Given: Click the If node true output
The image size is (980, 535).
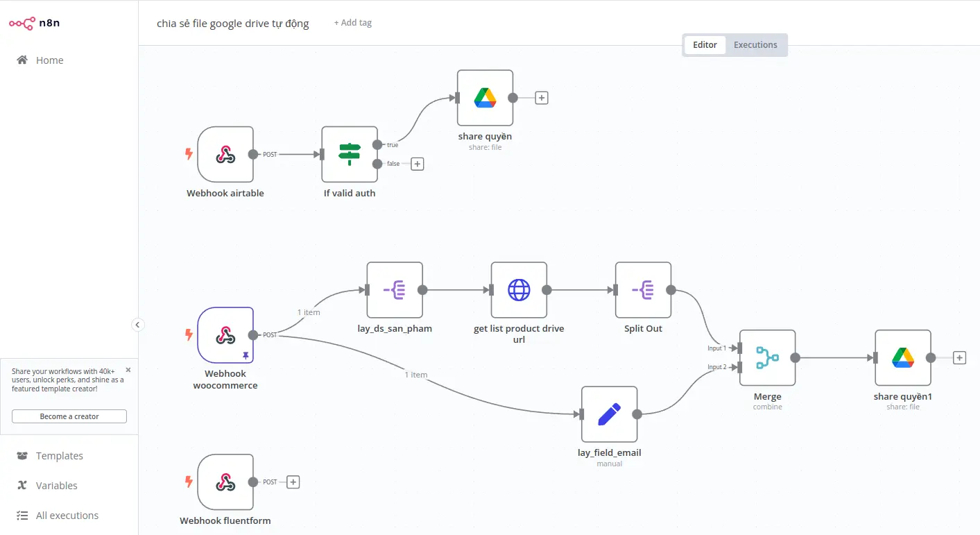Looking at the screenshot, I should click(377, 144).
